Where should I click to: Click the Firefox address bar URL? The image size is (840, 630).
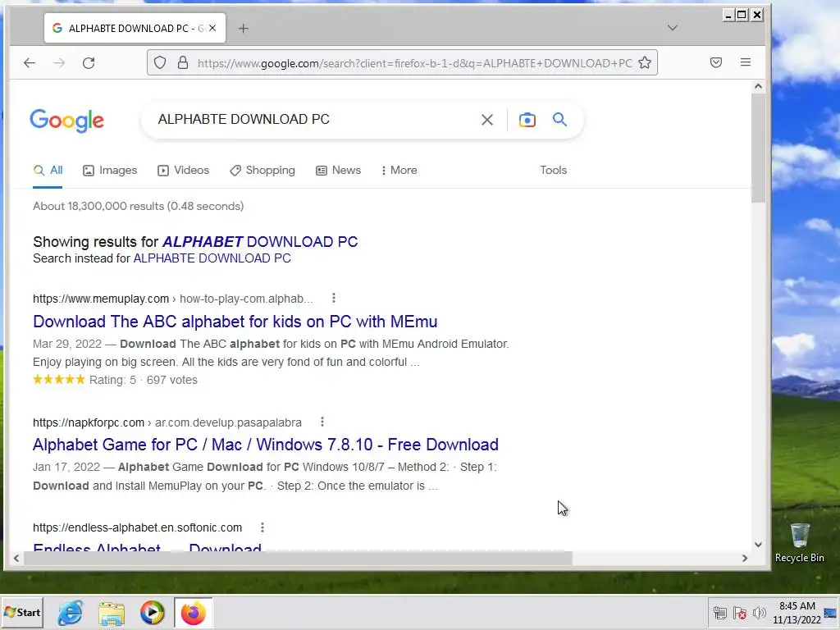[x=414, y=63]
